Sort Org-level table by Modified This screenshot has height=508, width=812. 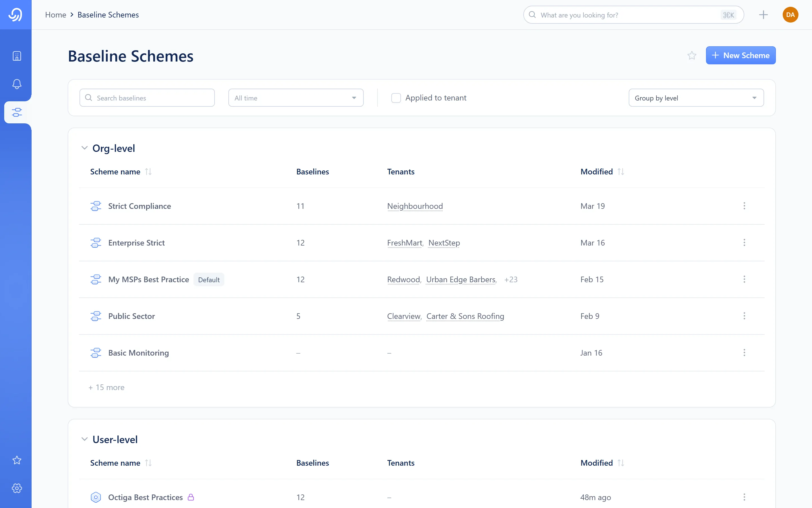(621, 172)
